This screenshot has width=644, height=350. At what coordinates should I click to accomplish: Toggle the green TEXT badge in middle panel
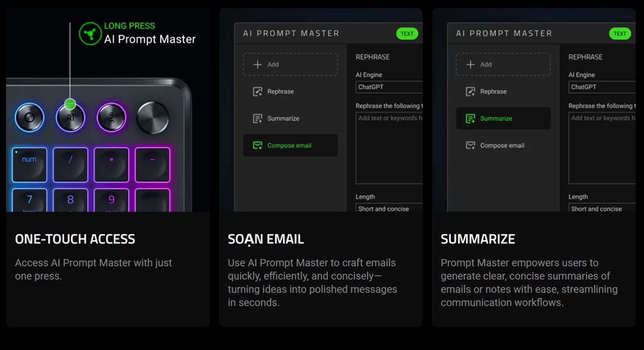[407, 34]
